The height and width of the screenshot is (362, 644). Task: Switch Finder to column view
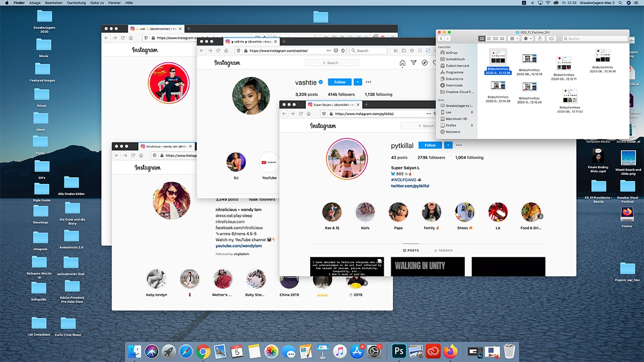coord(495,39)
